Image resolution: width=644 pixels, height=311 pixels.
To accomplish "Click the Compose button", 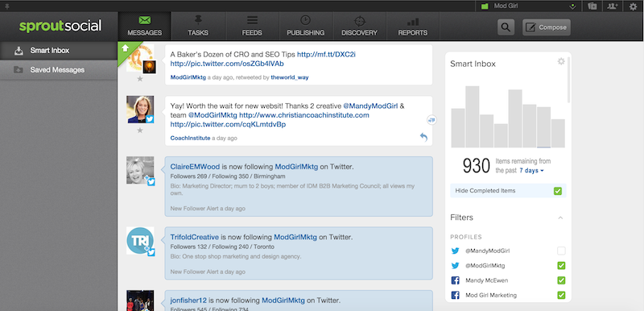I will [547, 27].
